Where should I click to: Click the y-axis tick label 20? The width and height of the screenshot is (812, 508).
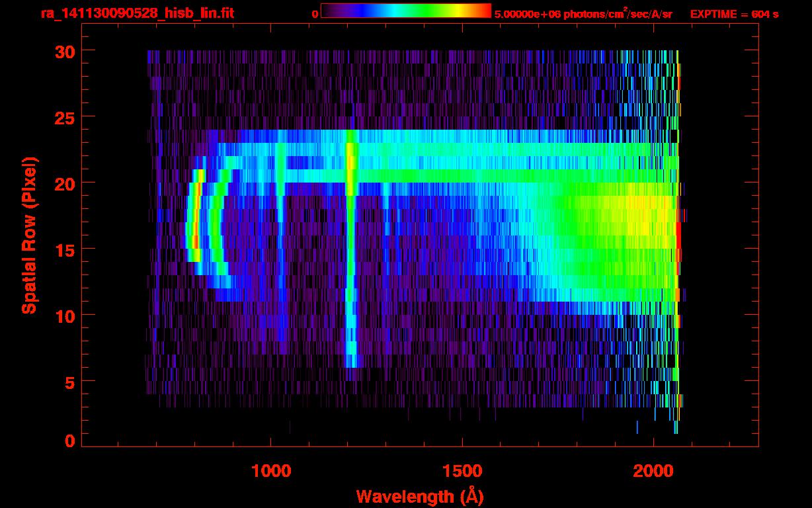(x=64, y=183)
